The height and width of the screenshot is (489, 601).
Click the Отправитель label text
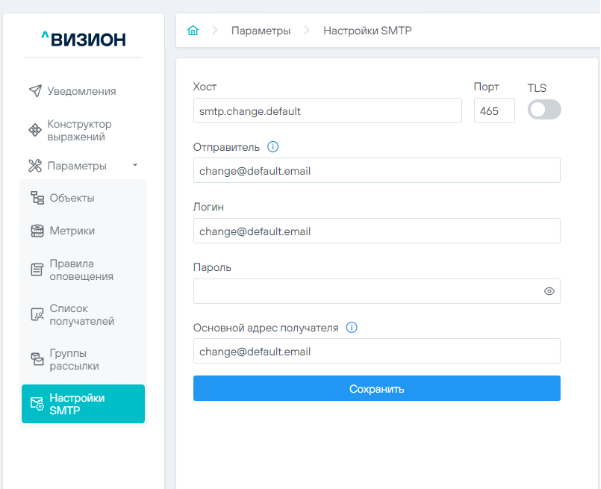(226, 147)
